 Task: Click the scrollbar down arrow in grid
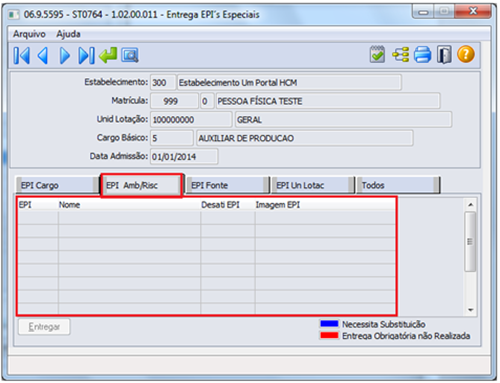pyautogui.click(x=470, y=310)
